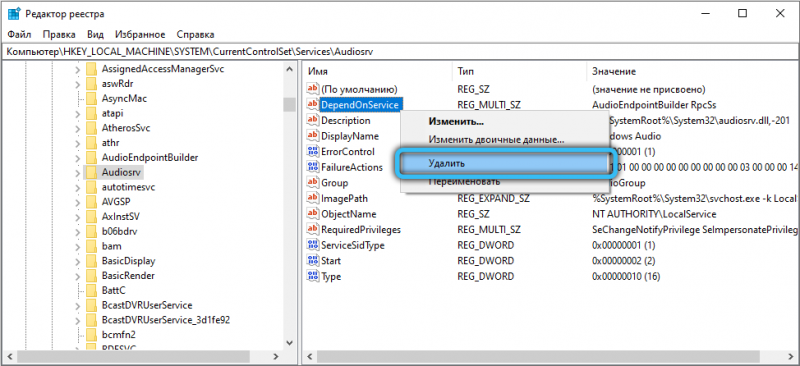Choose Удалить in the context menu
The image size is (800, 366).
tap(504, 164)
